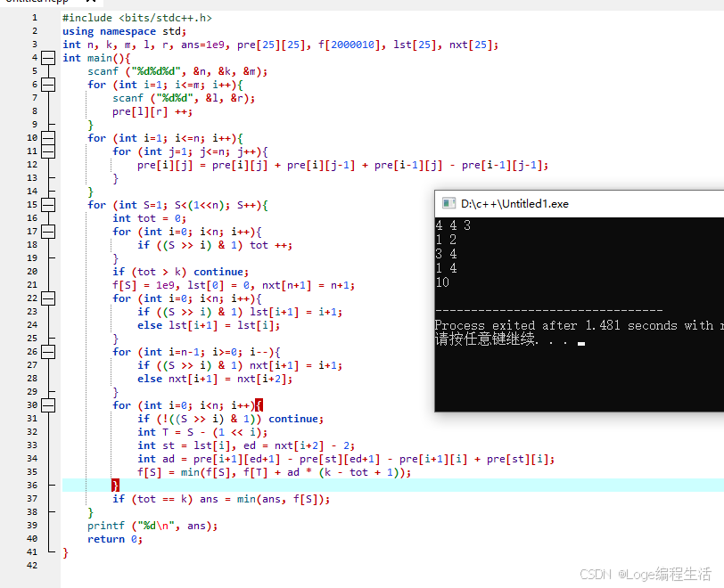Collapse the fold box at line 10
The image size is (724, 588).
pyautogui.click(x=48, y=137)
